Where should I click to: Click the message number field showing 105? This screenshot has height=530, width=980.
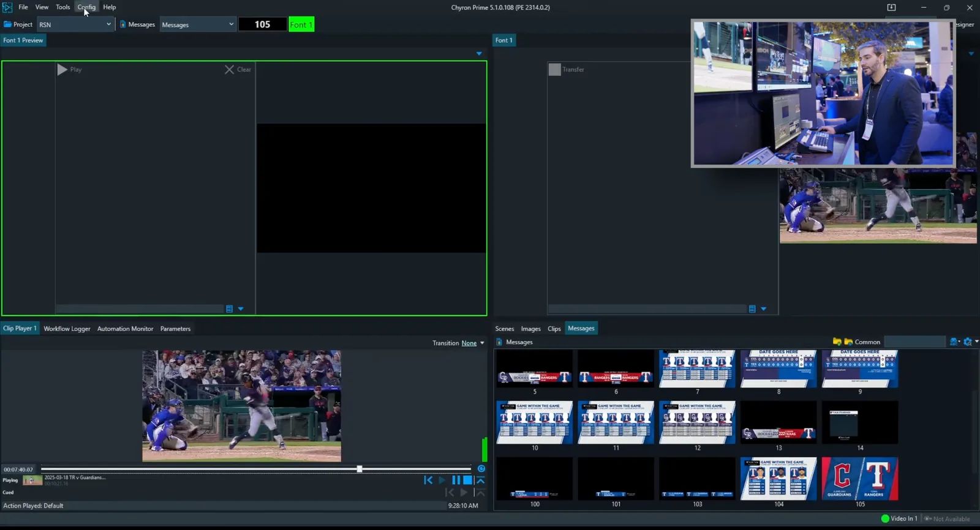[262, 24]
